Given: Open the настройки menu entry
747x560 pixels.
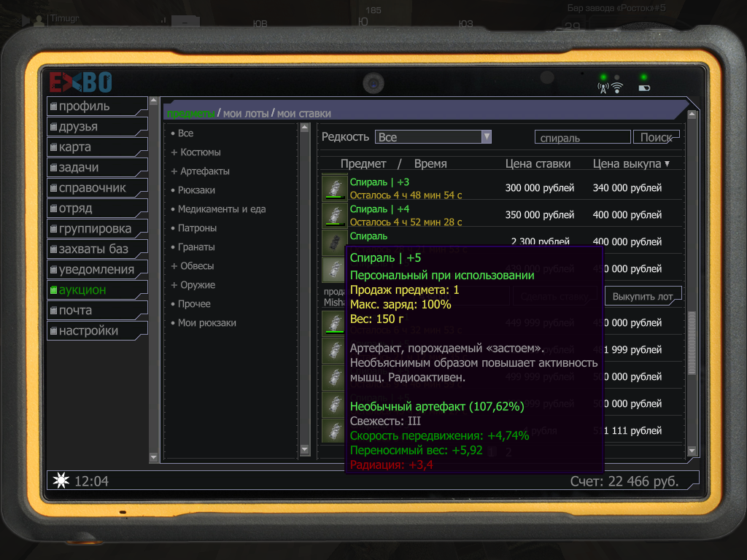Looking at the screenshot, I should 97,331.
